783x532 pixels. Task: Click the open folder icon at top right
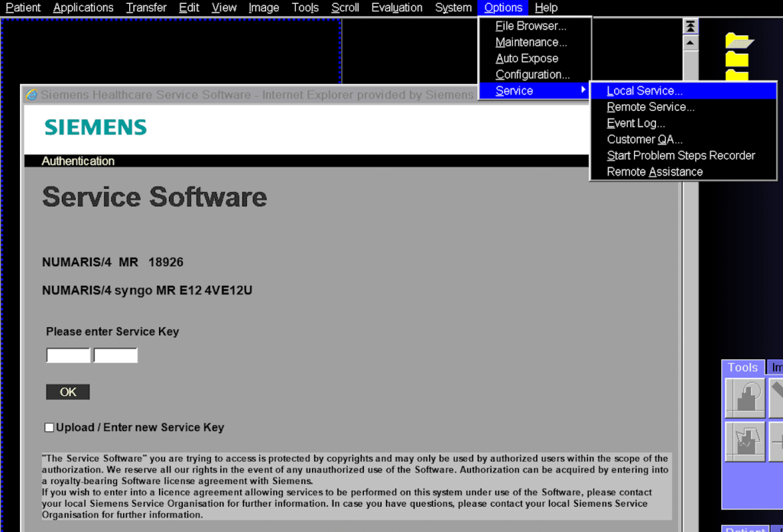(739, 41)
